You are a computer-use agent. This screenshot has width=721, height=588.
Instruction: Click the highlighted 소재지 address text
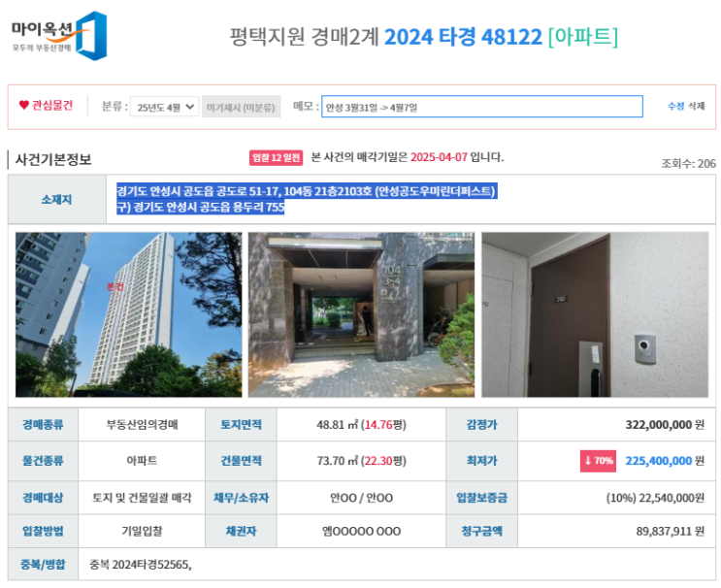(307, 199)
